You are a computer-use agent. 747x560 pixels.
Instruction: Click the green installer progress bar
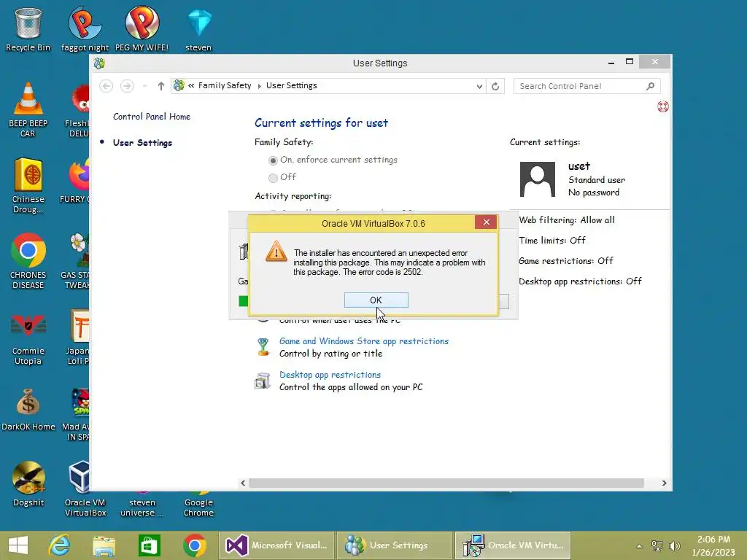(244, 301)
